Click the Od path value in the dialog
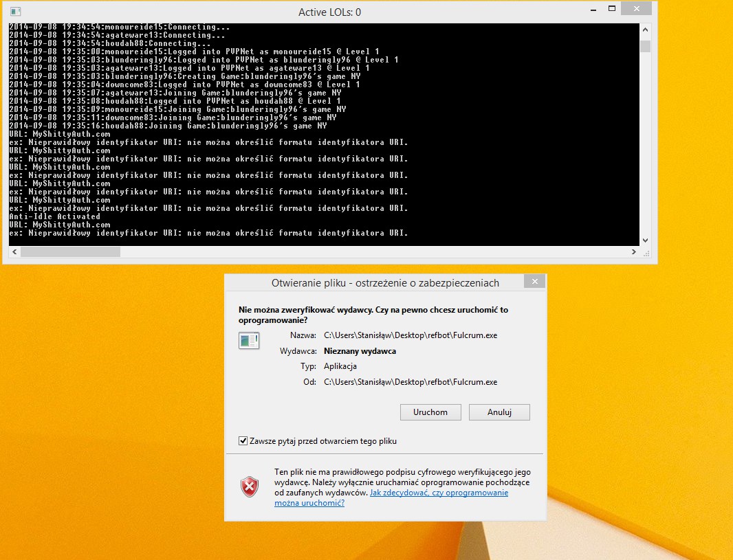The image size is (733, 560). point(411,382)
